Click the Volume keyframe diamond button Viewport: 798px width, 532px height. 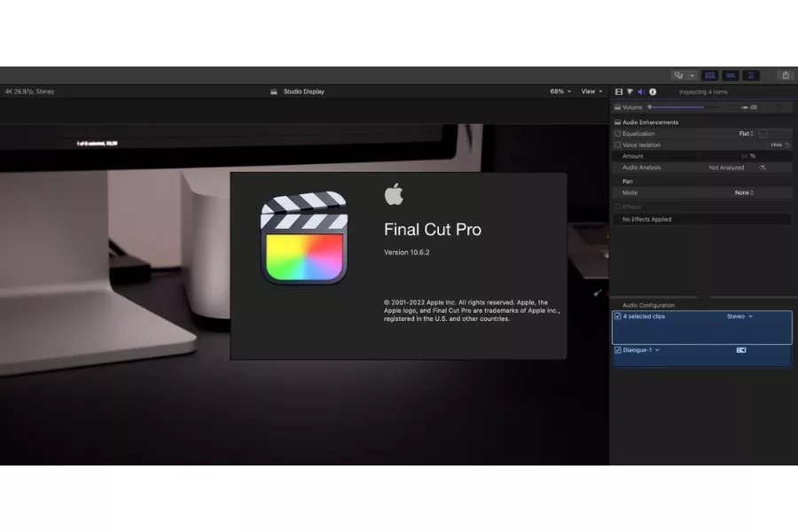click(x=779, y=107)
